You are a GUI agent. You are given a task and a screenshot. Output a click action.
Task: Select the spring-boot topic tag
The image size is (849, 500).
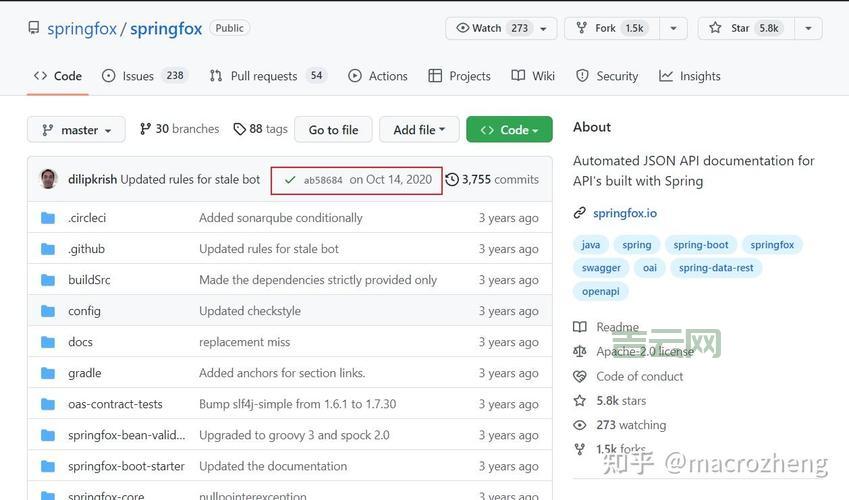[x=700, y=245]
